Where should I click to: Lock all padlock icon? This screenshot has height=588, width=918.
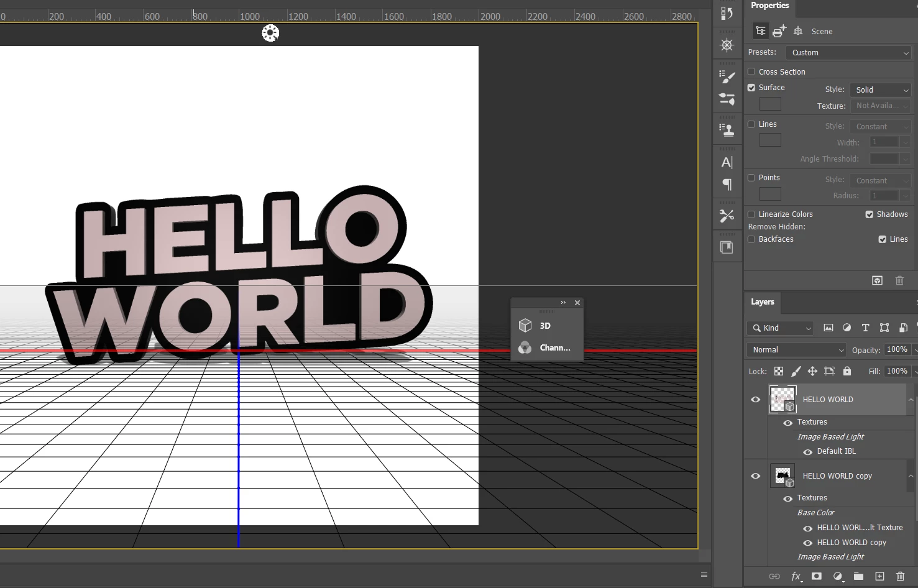[847, 371]
